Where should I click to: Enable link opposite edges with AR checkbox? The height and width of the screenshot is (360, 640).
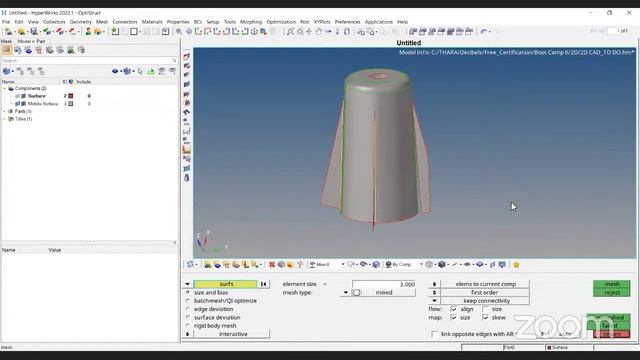pos(434,334)
